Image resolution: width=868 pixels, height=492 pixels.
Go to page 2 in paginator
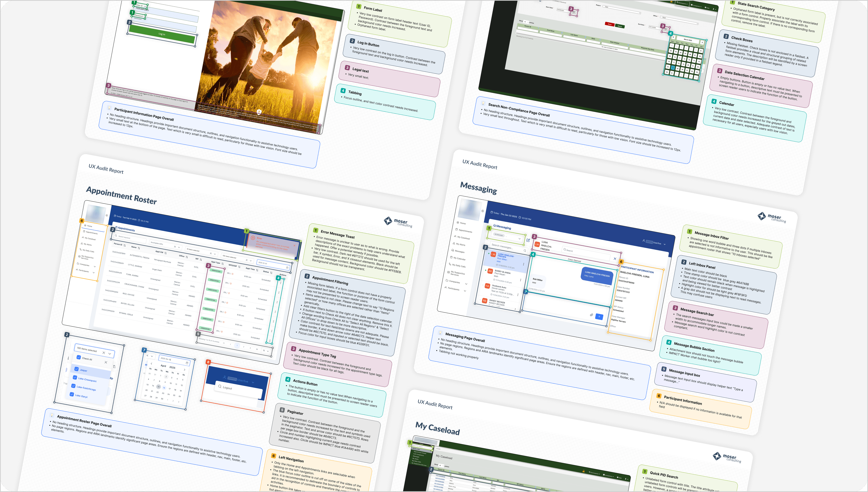[243, 347]
